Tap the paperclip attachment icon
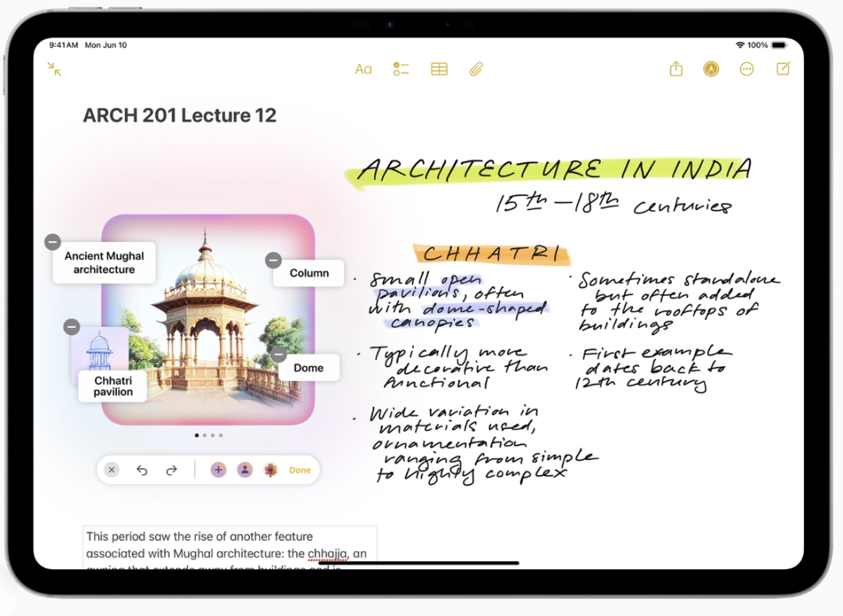843x616 pixels. coord(476,69)
